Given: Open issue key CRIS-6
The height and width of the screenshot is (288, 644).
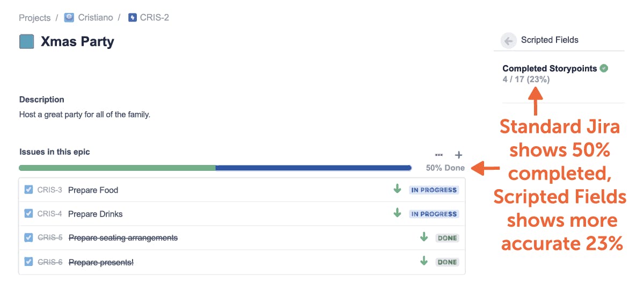Looking at the screenshot, I should [49, 262].
